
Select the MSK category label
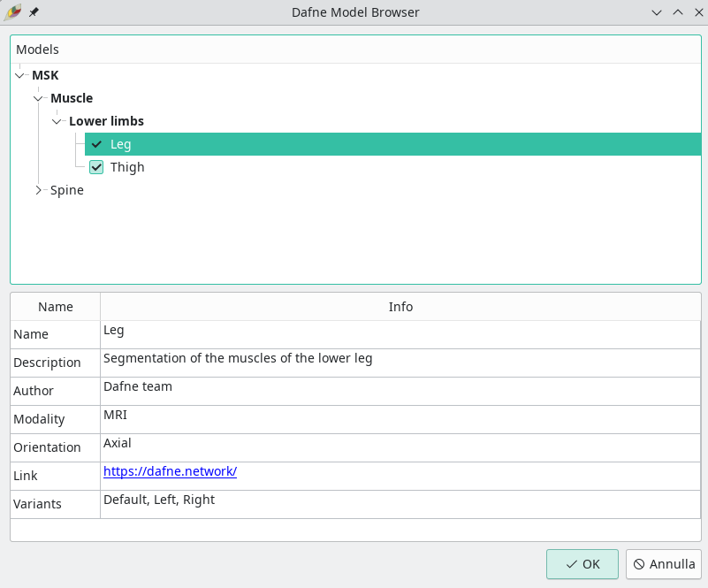click(45, 75)
